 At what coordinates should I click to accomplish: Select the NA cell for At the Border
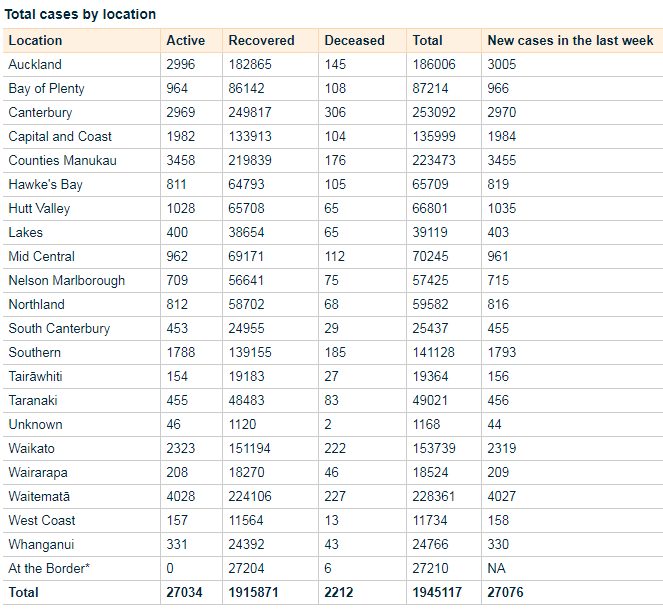pos(496,568)
